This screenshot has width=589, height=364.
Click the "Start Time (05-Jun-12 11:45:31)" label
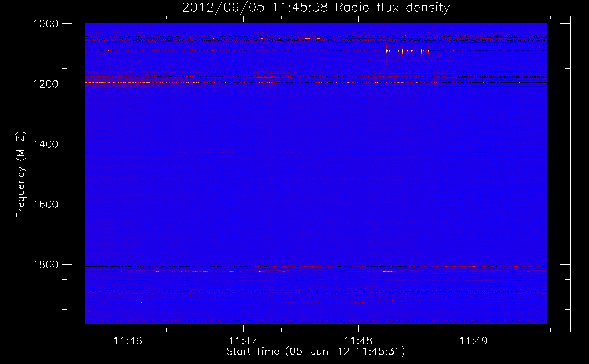(316, 352)
